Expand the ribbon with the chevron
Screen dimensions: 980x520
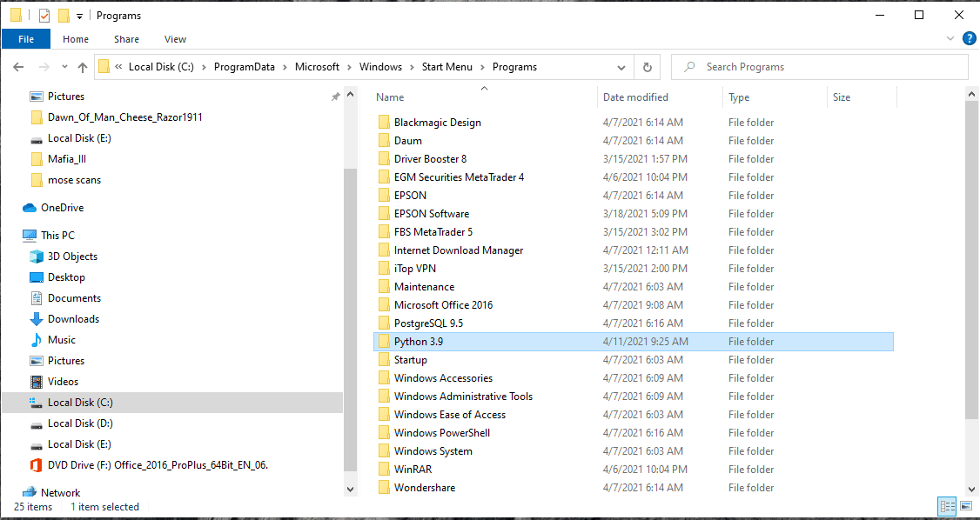tap(951, 39)
